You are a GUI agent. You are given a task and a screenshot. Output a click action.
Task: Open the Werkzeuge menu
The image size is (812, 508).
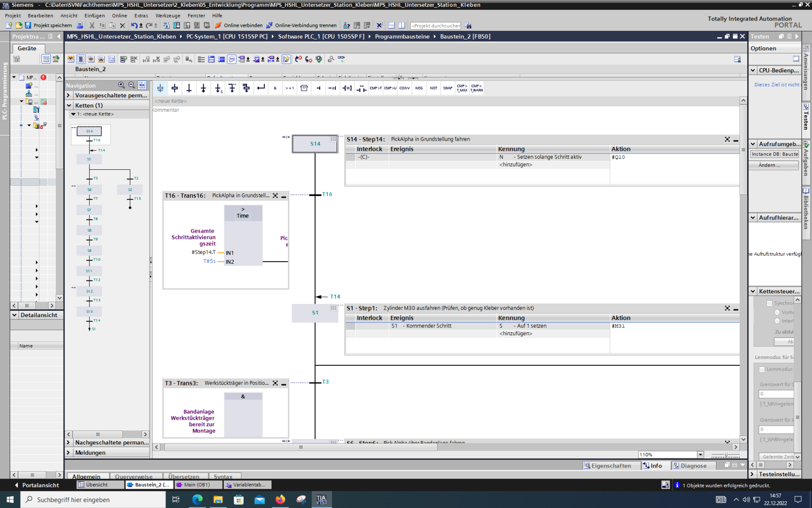[167, 16]
